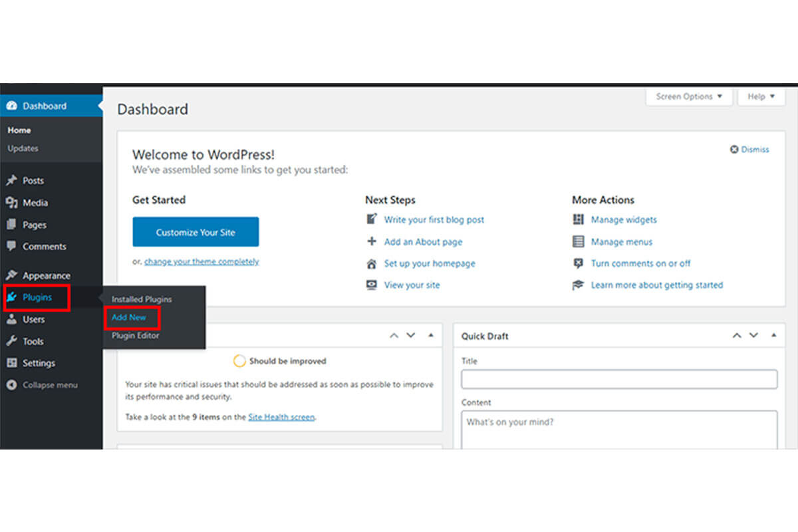Click the Plugins plug icon
The image size is (798, 532).
click(11, 297)
